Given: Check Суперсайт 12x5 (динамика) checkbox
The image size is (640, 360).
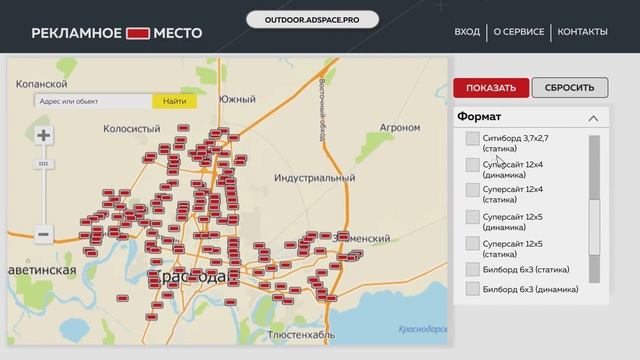Looking at the screenshot, I should tap(473, 217).
